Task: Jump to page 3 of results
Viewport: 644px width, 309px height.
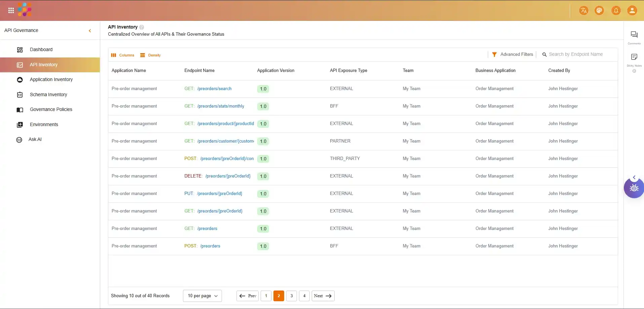Action: (x=292, y=296)
